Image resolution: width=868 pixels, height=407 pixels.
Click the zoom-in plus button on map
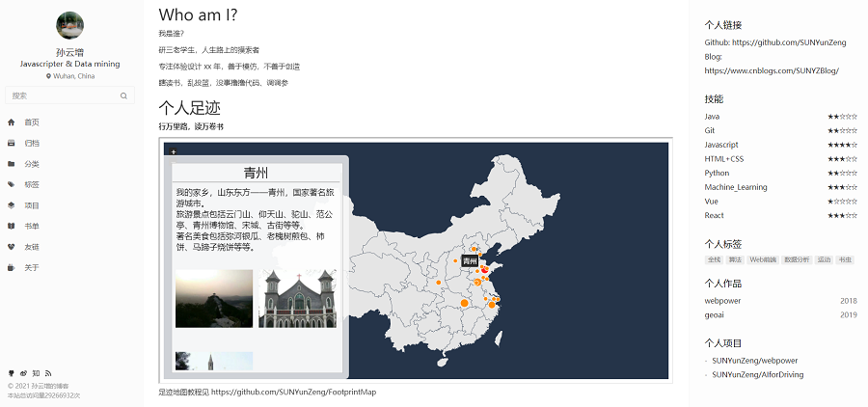174,151
